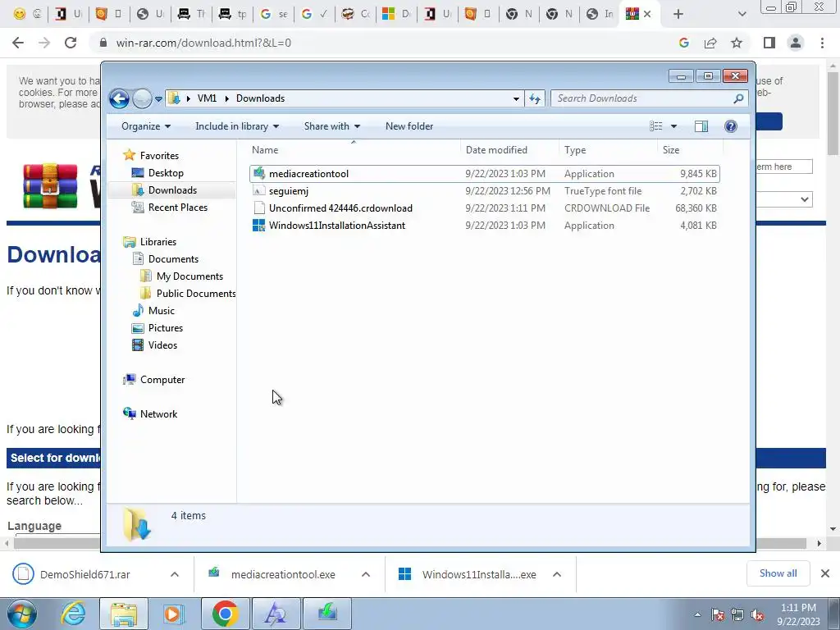This screenshot has width=840, height=630.
Task: Open Chrome three-dot menu
Action: [x=822, y=43]
